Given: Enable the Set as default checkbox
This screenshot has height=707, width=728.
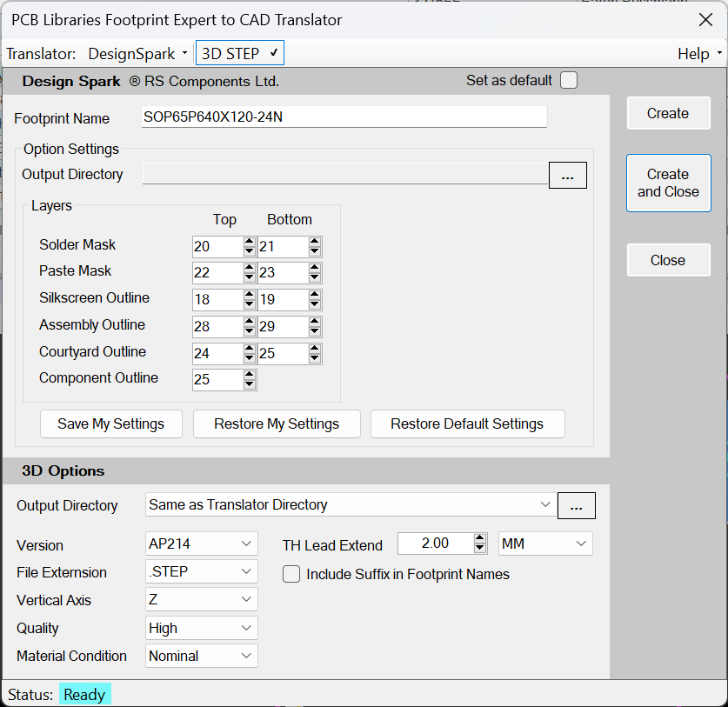Looking at the screenshot, I should 568,80.
